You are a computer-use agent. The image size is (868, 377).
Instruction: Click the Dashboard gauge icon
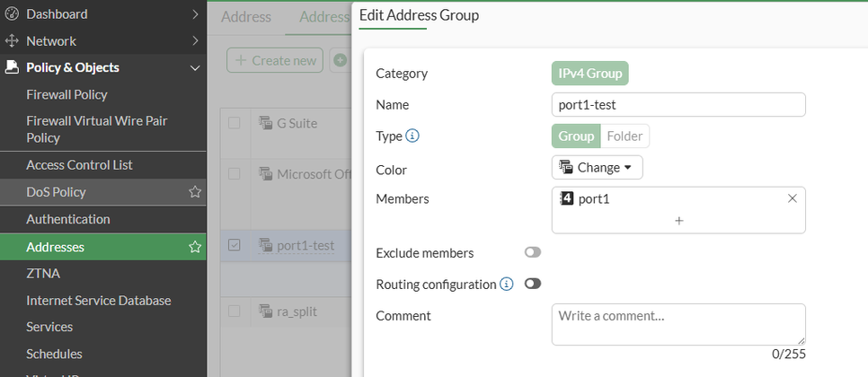[x=12, y=13]
